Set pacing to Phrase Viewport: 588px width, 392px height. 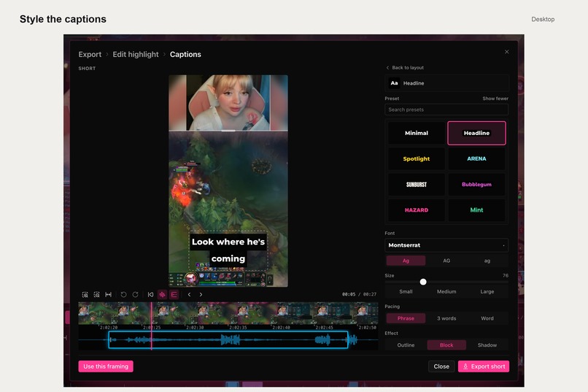[x=406, y=318]
